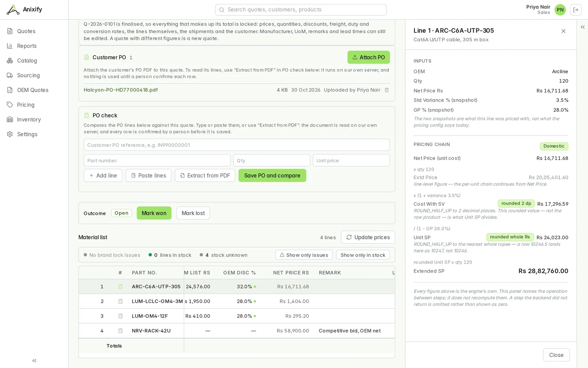Viewport: 588px width, 368px height.
Task: Click the Paste lines button
Action: coord(148,176)
